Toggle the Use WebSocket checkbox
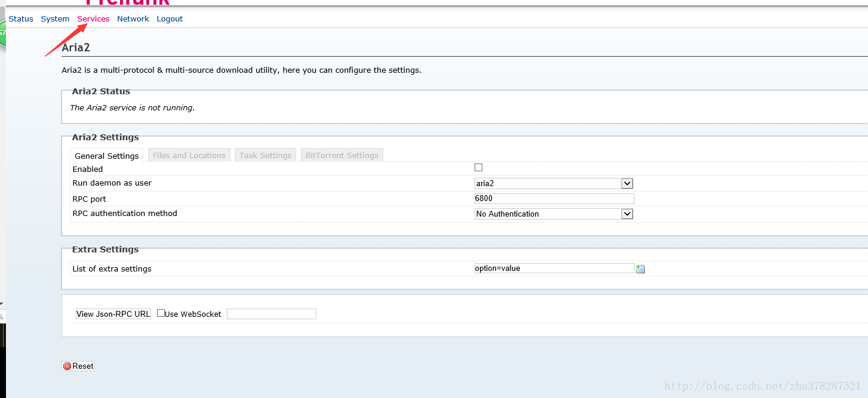Image resolution: width=868 pixels, height=398 pixels. tap(161, 313)
